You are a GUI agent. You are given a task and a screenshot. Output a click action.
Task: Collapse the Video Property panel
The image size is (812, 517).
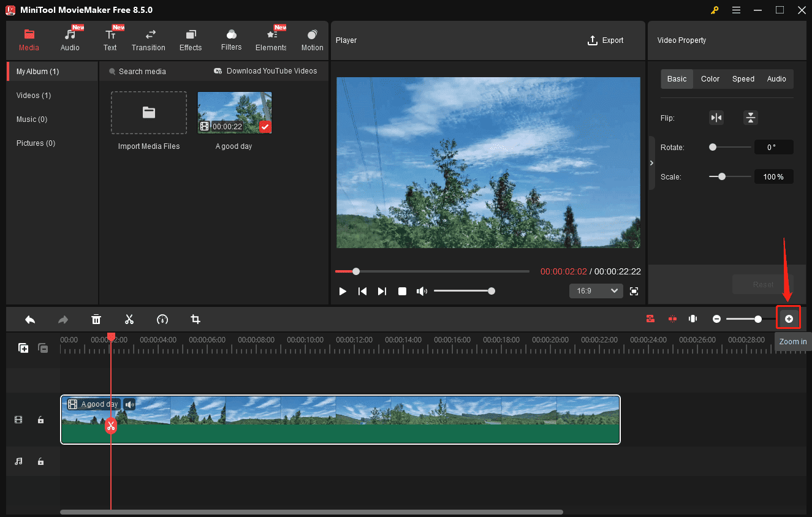point(651,163)
